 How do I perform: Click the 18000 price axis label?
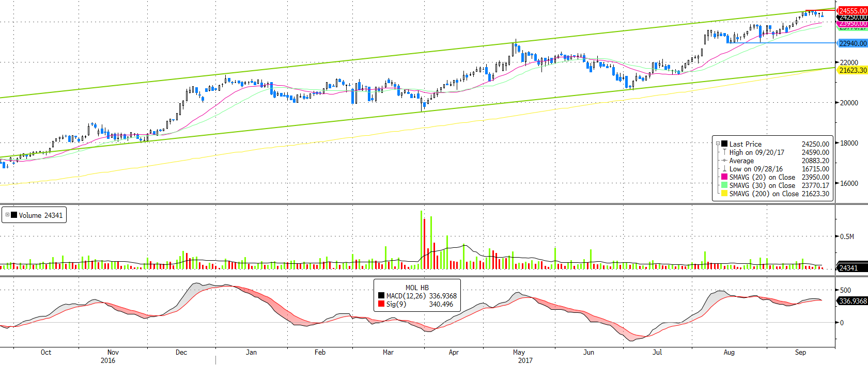click(x=849, y=143)
